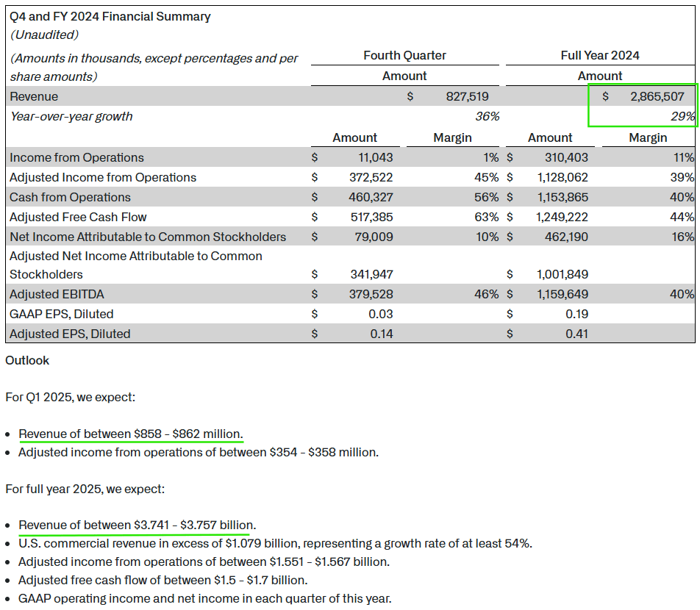Click the adjusted income guidance bullet $354-$358 million
The image size is (700, 610).
199,452
